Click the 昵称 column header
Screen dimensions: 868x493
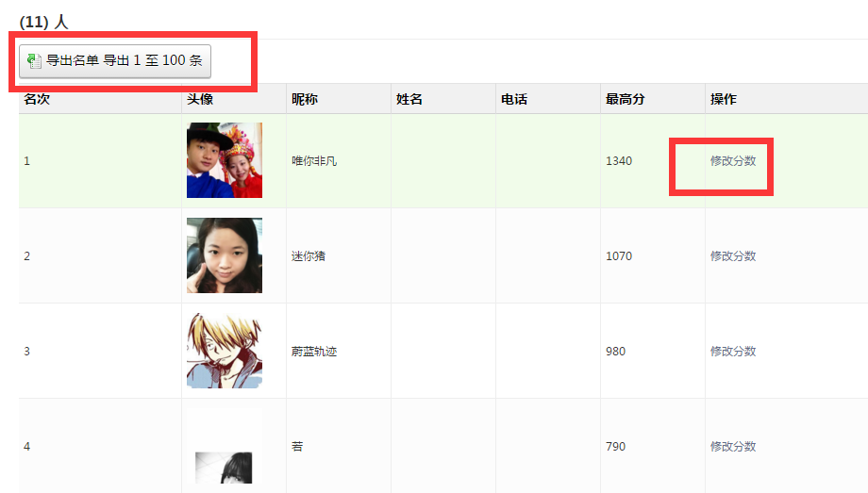pos(305,99)
